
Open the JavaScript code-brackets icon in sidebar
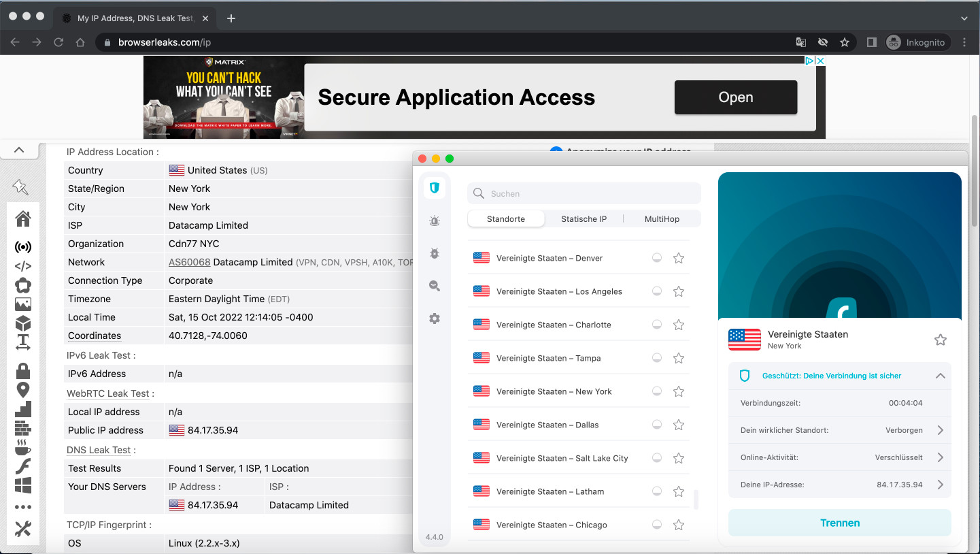point(23,266)
